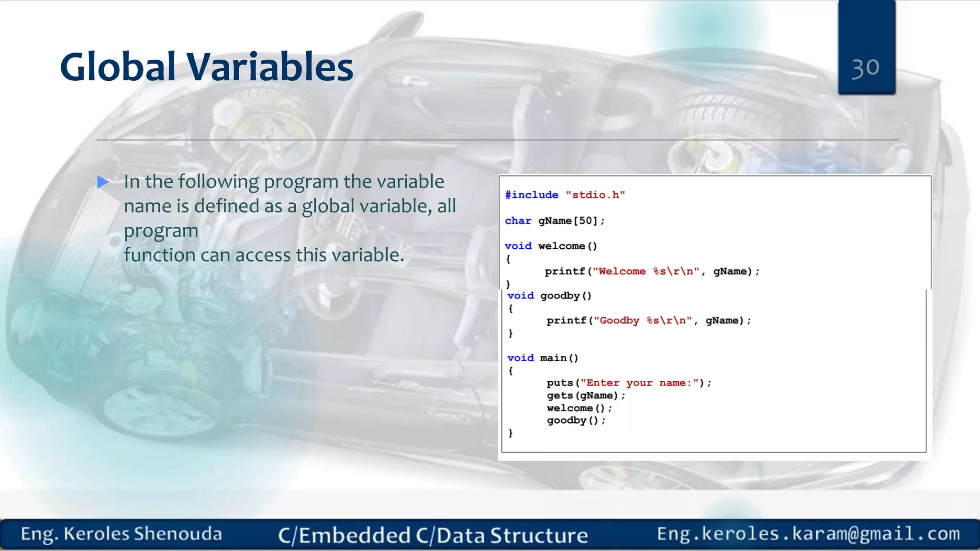Click the char gName[50]; declaration line
The width and height of the screenshot is (980, 551).
point(555,220)
